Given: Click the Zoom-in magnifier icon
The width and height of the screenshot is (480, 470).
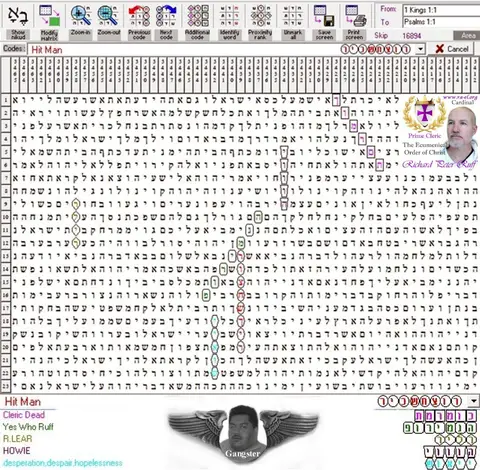Looking at the screenshot, I should [x=81, y=16].
